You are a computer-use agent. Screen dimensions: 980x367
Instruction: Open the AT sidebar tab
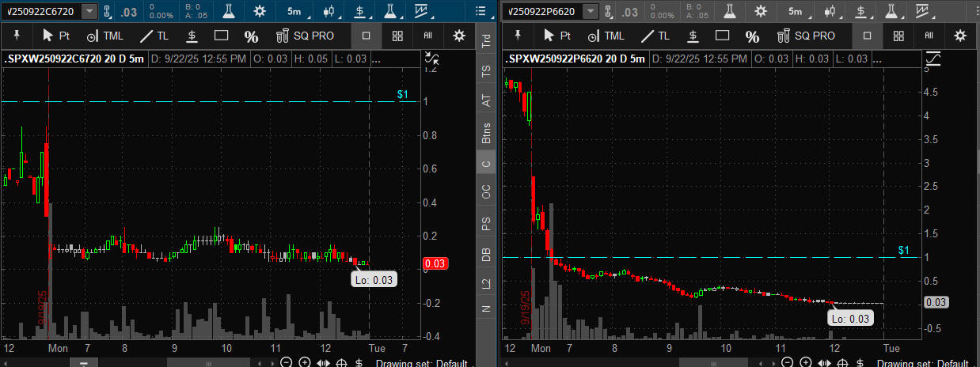coord(486,100)
